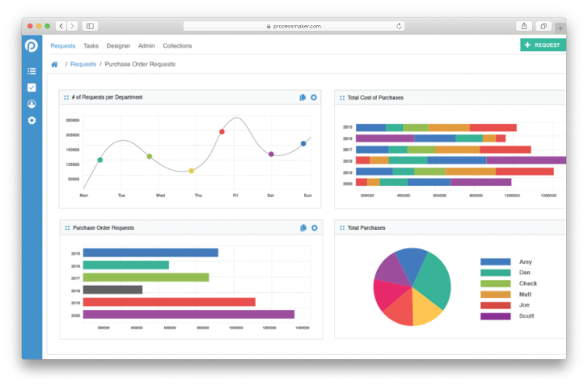The width and height of the screenshot is (588, 386).
Task: Grab drag handle of Requests per Department panel
Action: pyautogui.click(x=66, y=98)
